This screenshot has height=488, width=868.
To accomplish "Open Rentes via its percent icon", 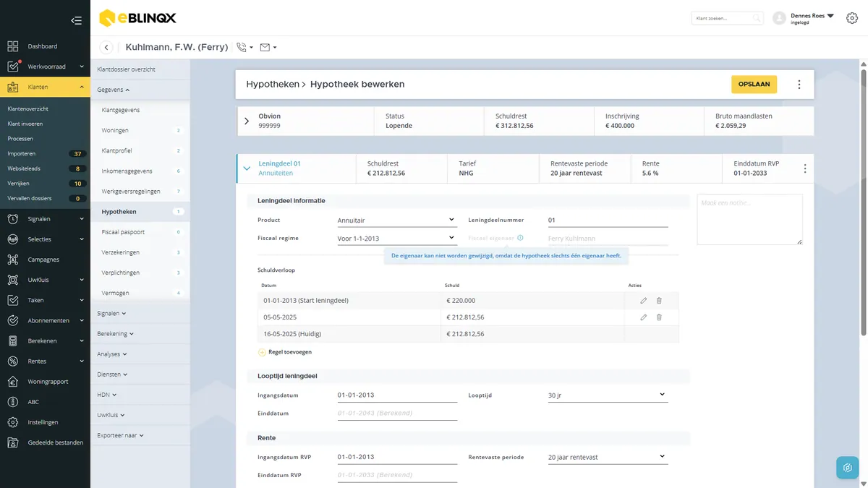I will (13, 361).
